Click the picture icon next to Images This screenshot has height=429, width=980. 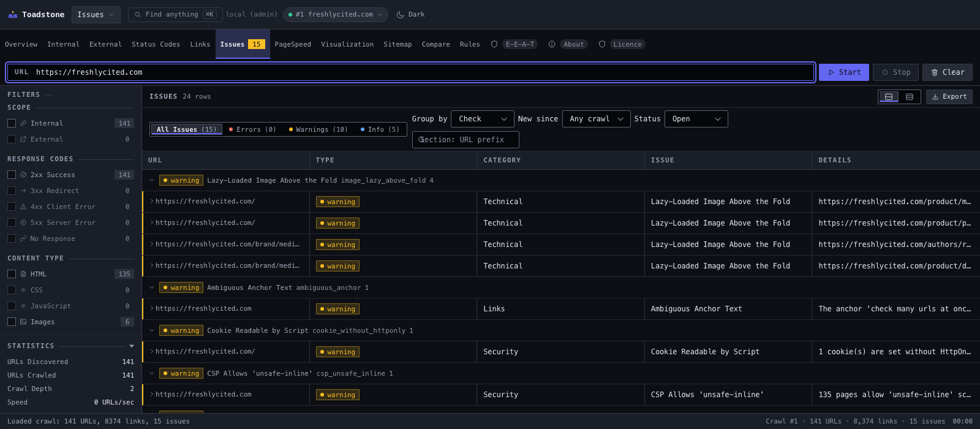pyautogui.click(x=23, y=322)
